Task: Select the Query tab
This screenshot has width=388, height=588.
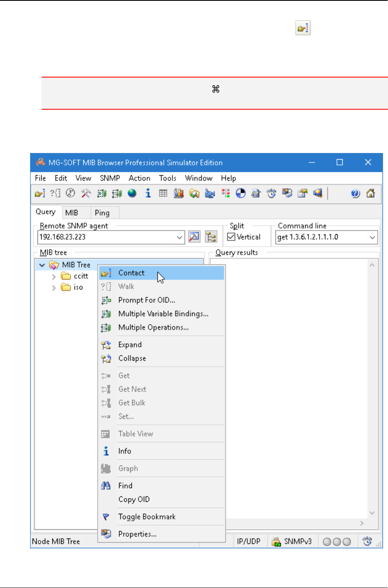Action: coord(47,212)
